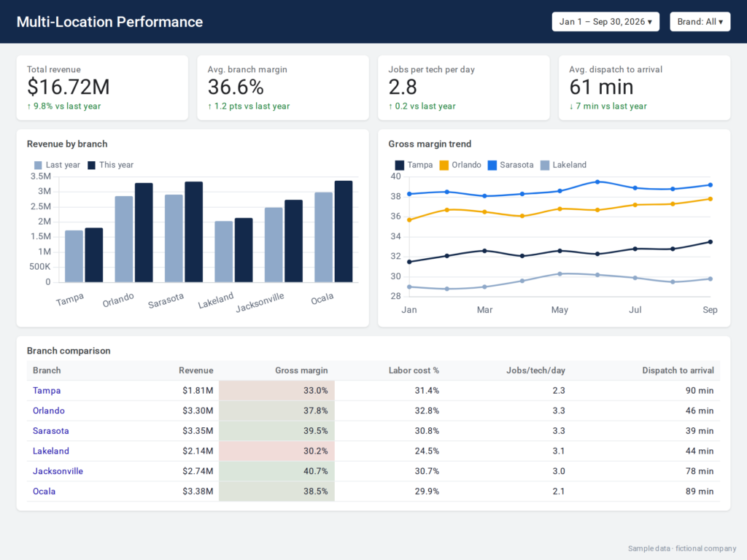The width and height of the screenshot is (747, 560).
Task: Sort by the Gross margin column header
Action: [x=301, y=370]
